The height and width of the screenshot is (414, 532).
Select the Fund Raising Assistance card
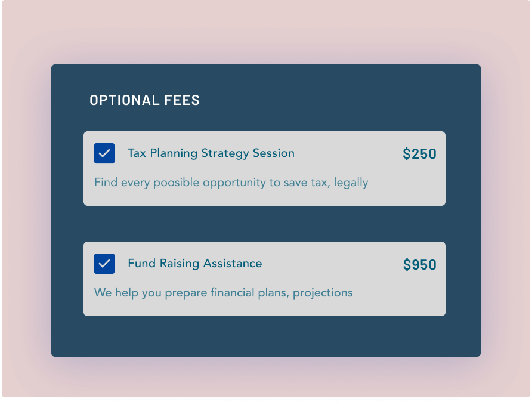pyautogui.click(x=265, y=279)
